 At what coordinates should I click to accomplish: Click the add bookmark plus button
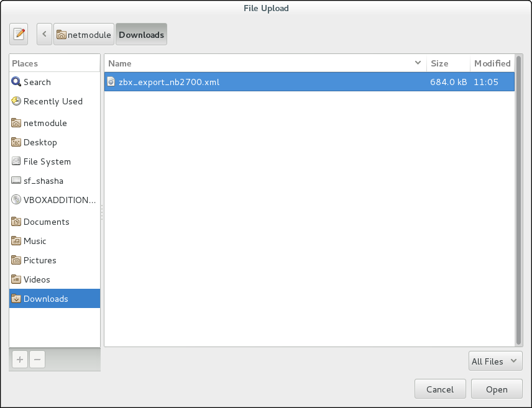click(x=20, y=360)
